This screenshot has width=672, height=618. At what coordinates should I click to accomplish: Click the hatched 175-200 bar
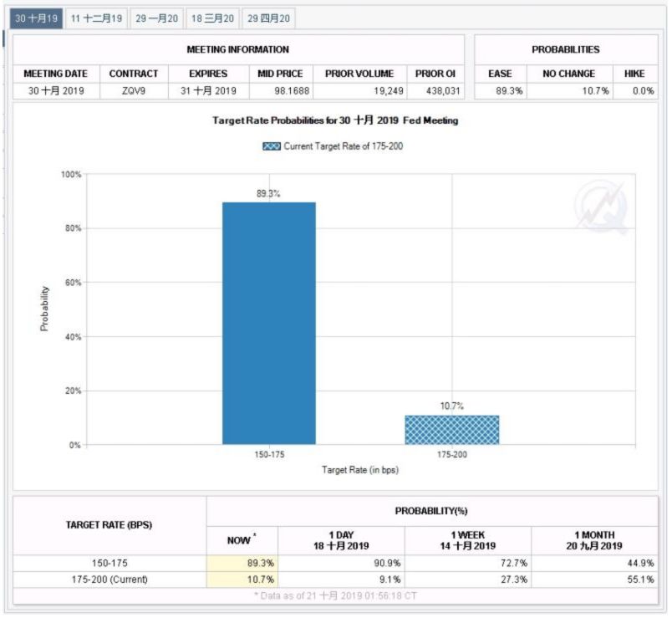(x=452, y=431)
